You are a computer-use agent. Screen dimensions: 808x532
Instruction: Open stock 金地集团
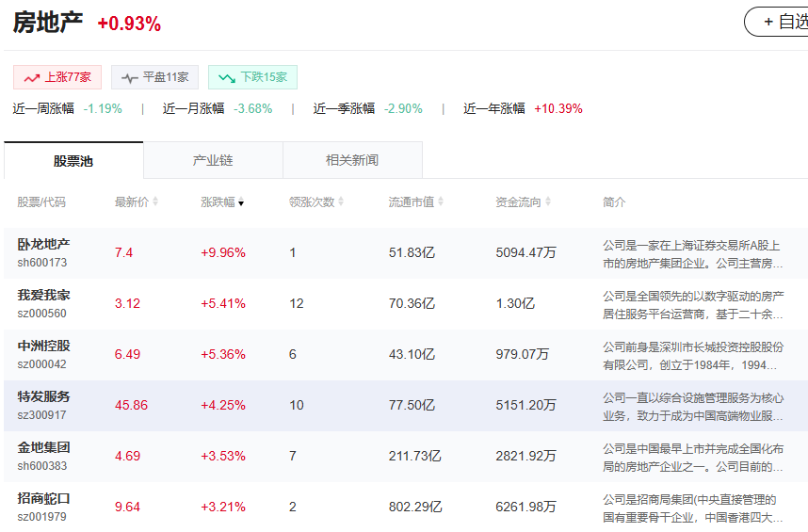point(44,447)
